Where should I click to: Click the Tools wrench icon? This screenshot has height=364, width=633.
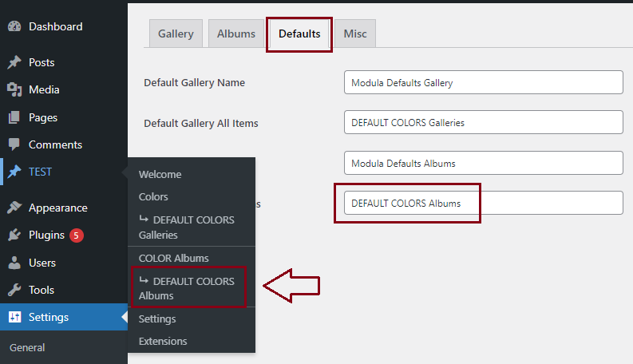click(x=14, y=290)
